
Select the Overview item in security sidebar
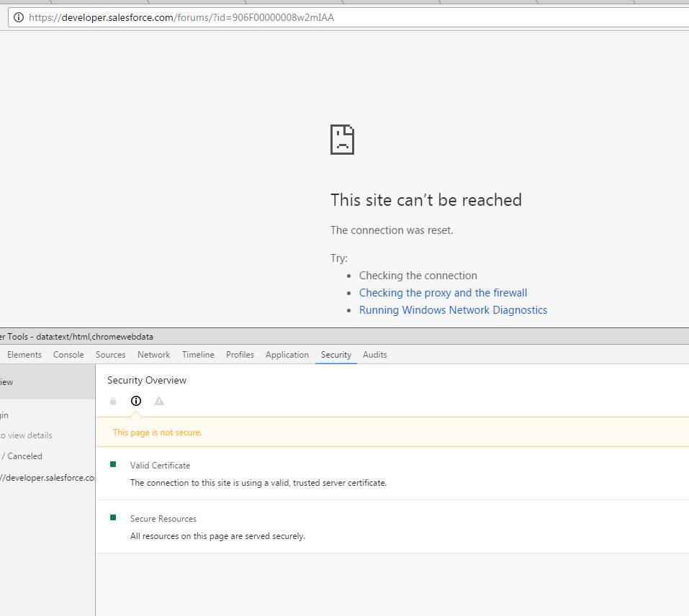[x=48, y=382]
